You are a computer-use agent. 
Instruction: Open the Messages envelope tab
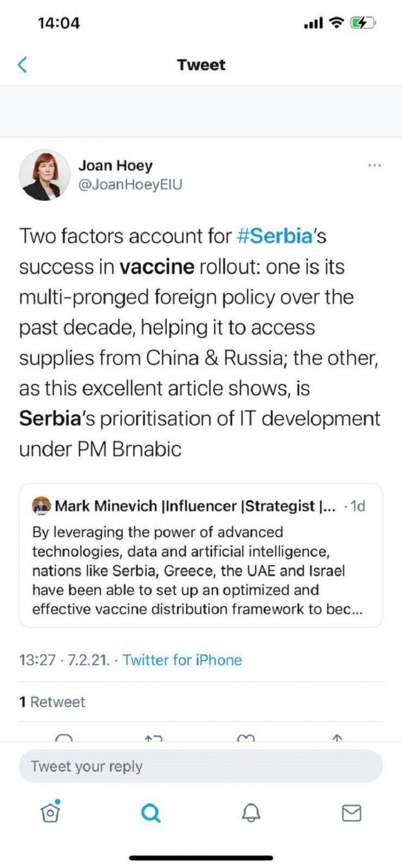pos(352,813)
